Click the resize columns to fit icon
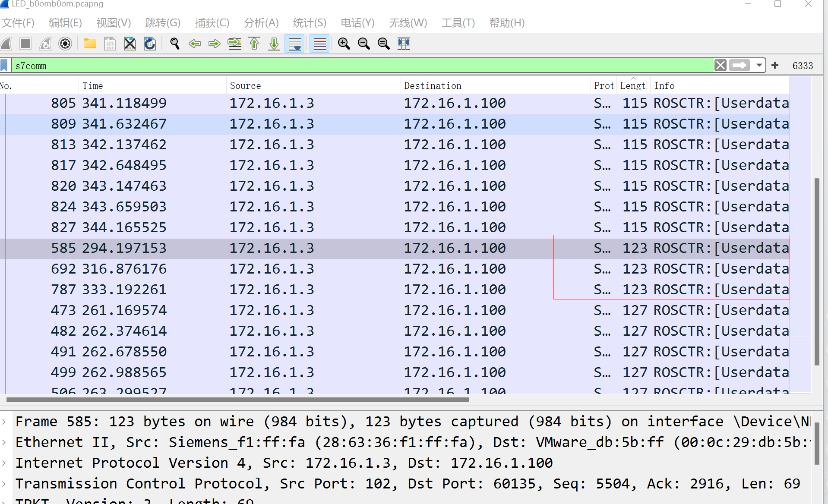Screen dimensions: 828x504 point(404,44)
